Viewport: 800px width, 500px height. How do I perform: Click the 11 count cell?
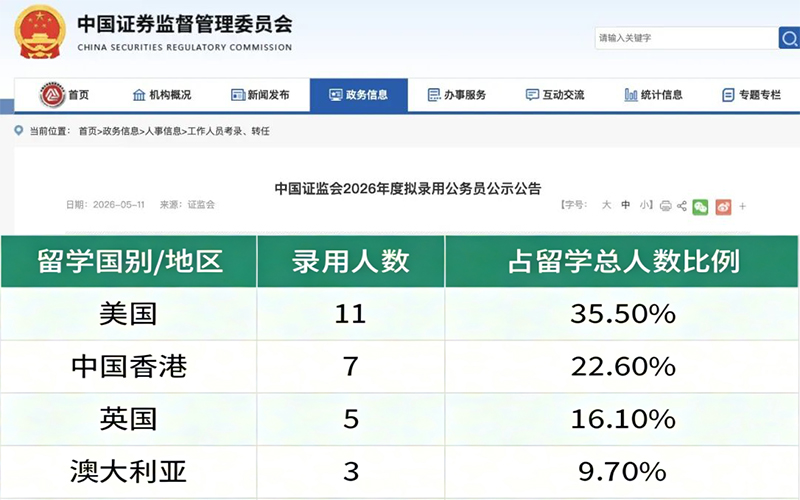click(x=351, y=313)
